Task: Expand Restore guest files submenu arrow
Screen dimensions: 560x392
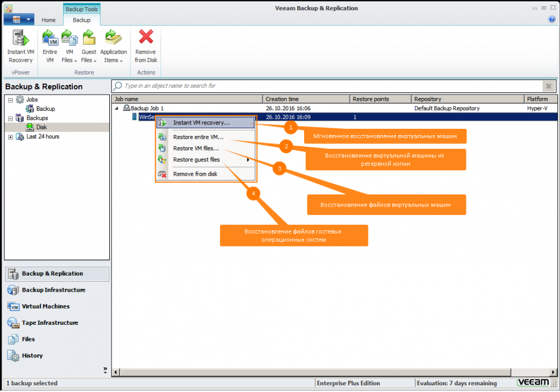Action: click(x=248, y=160)
